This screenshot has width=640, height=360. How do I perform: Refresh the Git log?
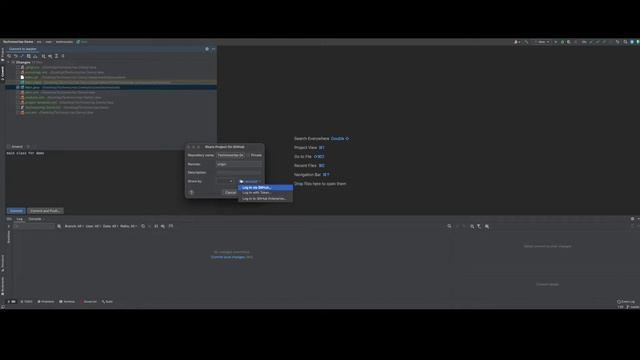pos(143,226)
